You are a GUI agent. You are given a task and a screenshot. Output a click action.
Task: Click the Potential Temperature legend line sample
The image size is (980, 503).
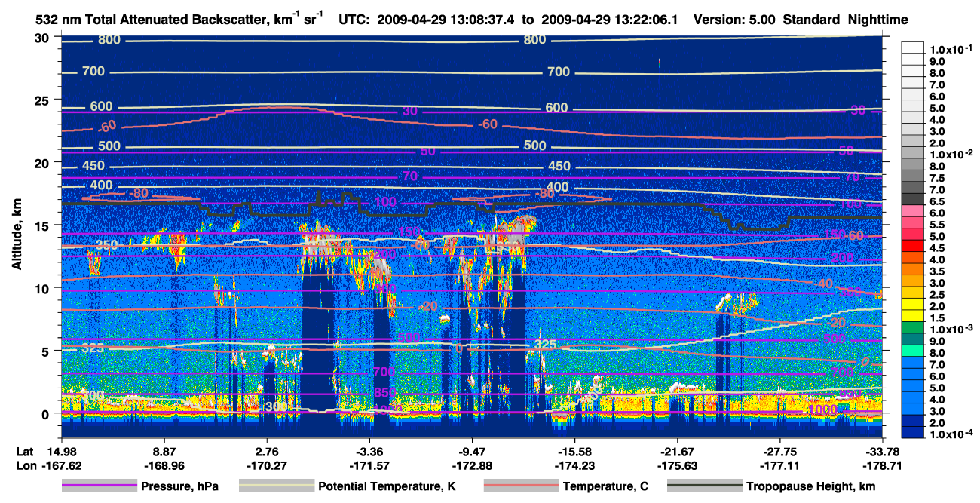point(277,486)
